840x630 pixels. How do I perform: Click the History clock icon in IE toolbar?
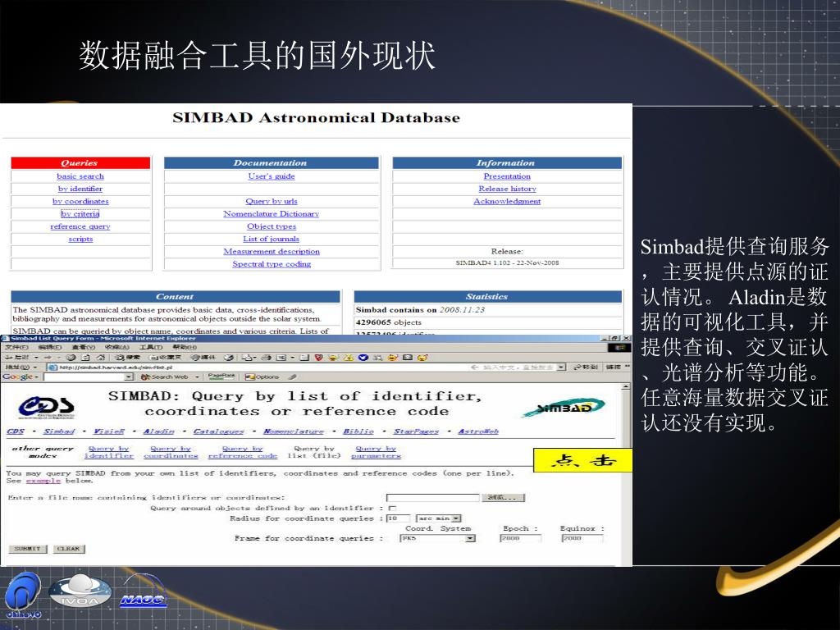(228, 358)
